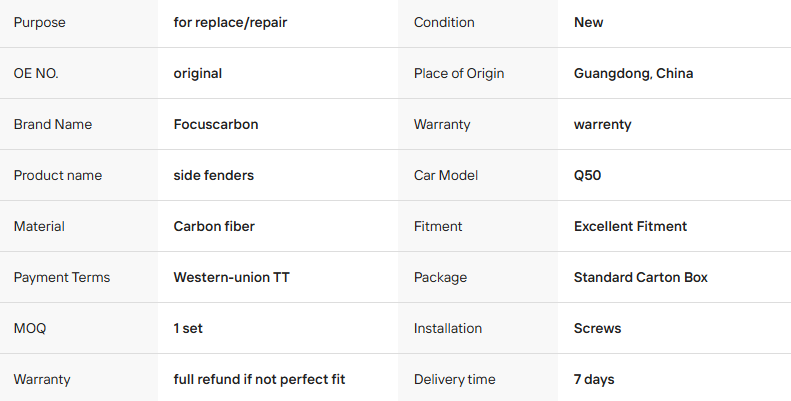Select the brand name 'Focuscarbon'
Screen dimensions: 791x401
(216, 124)
